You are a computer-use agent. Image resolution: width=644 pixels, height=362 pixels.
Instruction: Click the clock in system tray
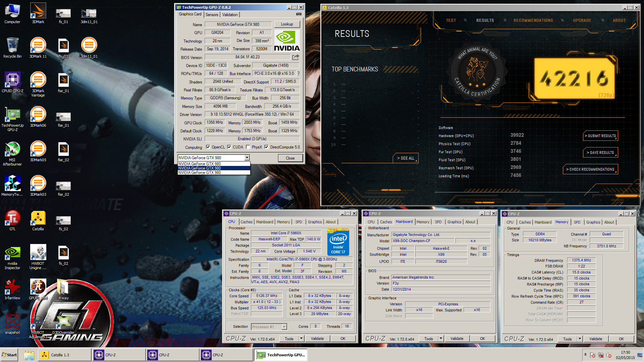coord(625,355)
